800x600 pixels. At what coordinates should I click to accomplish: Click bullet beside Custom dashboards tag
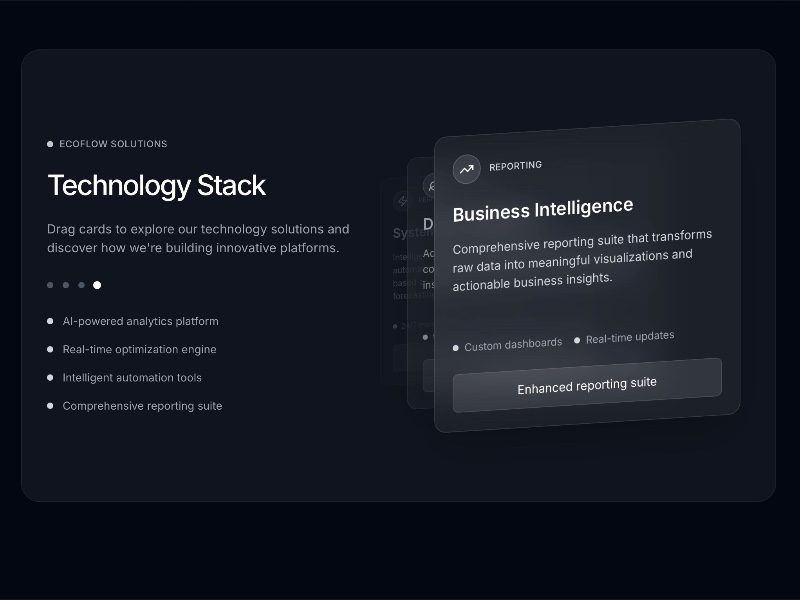coord(456,348)
